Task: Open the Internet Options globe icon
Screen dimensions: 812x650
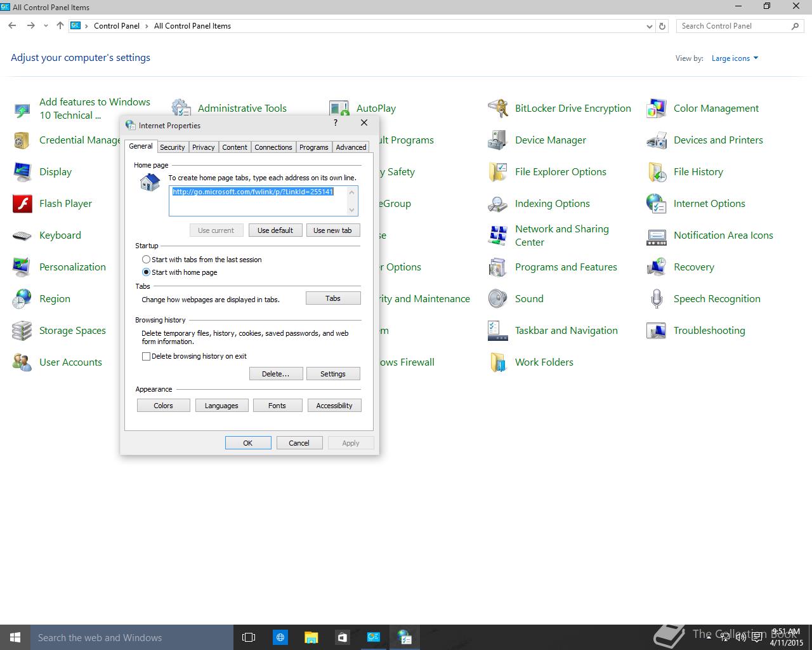Action: [657, 204]
